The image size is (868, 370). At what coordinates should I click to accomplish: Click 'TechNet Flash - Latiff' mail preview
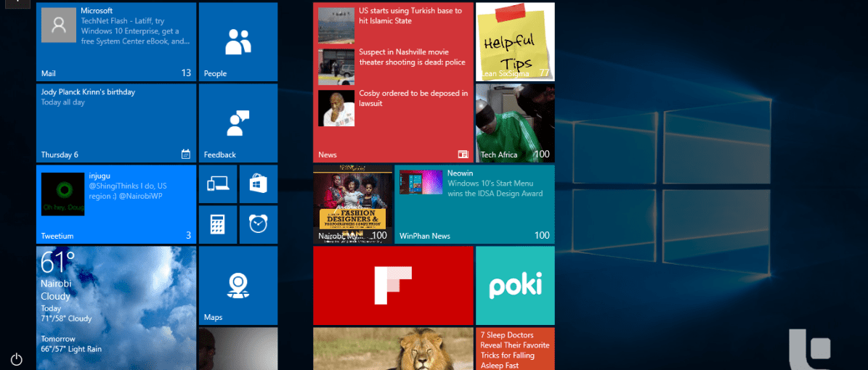point(136,31)
